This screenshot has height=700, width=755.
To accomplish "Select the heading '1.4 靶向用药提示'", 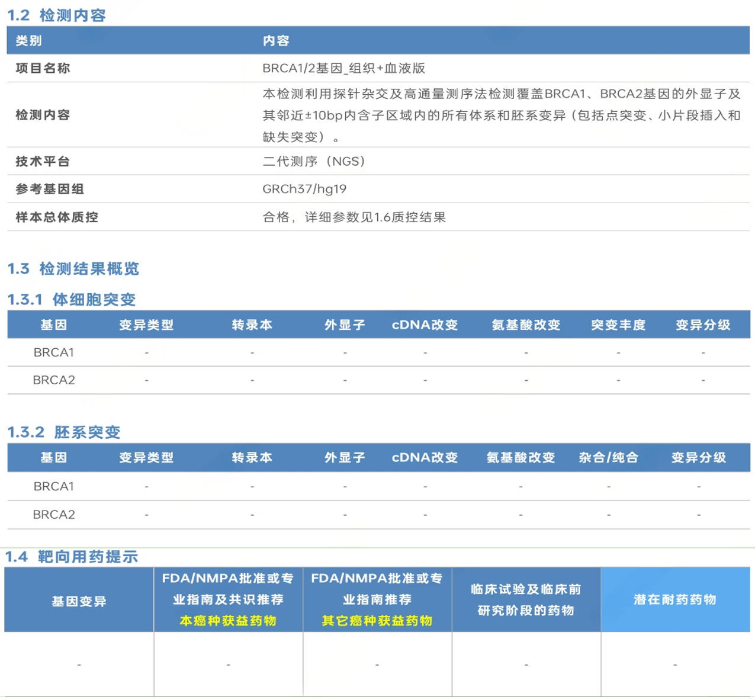I will pos(72,557).
